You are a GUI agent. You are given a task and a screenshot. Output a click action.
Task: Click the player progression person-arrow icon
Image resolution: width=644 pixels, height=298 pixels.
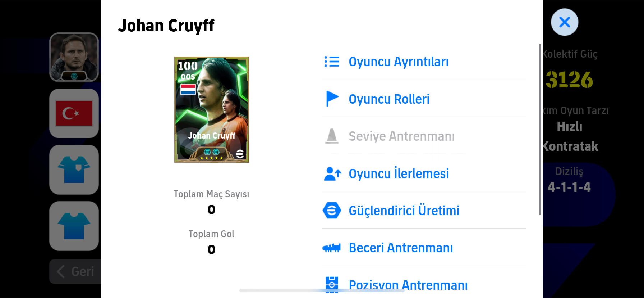pyautogui.click(x=332, y=173)
